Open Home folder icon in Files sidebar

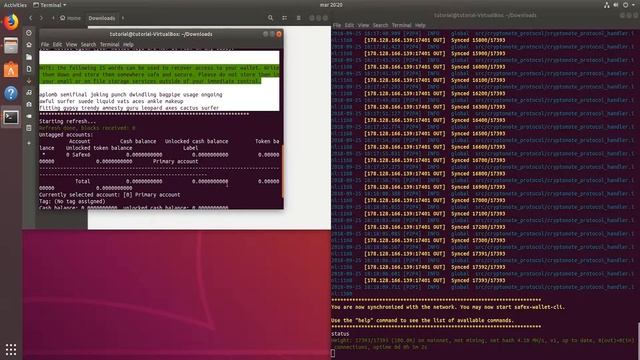pos(29,44)
